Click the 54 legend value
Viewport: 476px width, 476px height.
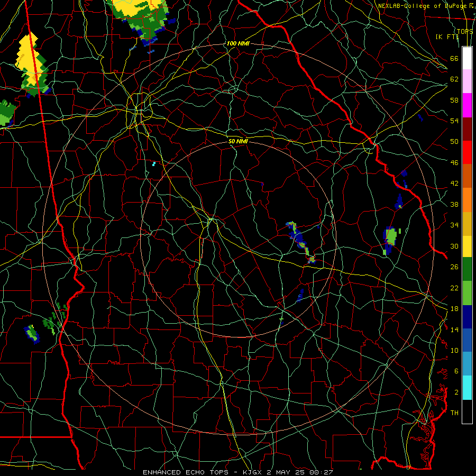[454, 121]
